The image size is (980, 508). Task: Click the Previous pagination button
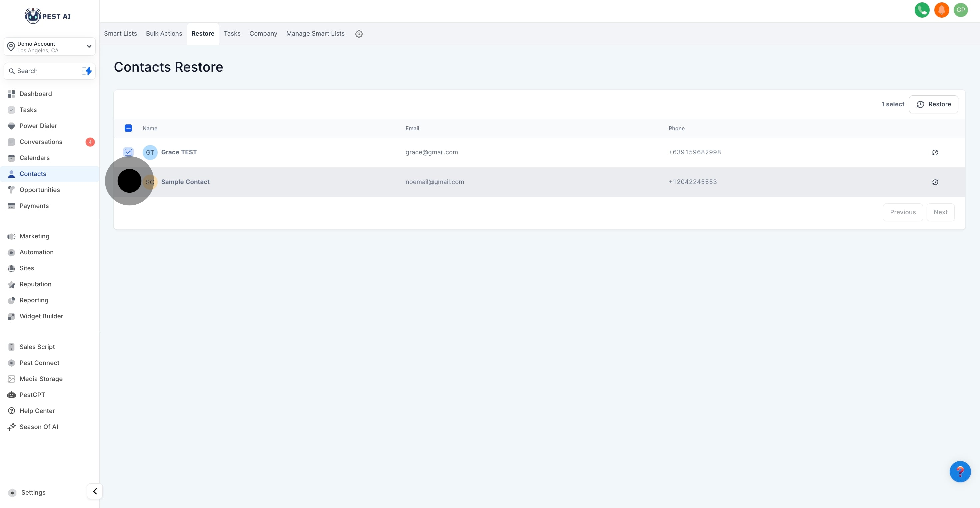(902, 212)
